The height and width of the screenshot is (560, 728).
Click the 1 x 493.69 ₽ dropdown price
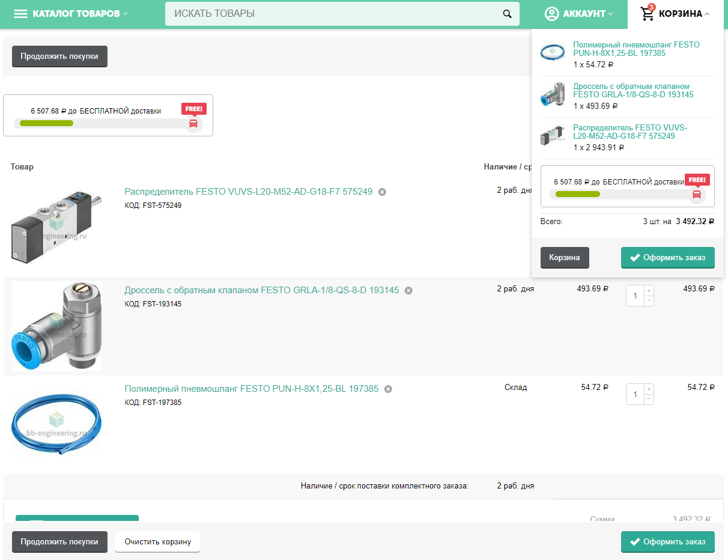point(595,106)
